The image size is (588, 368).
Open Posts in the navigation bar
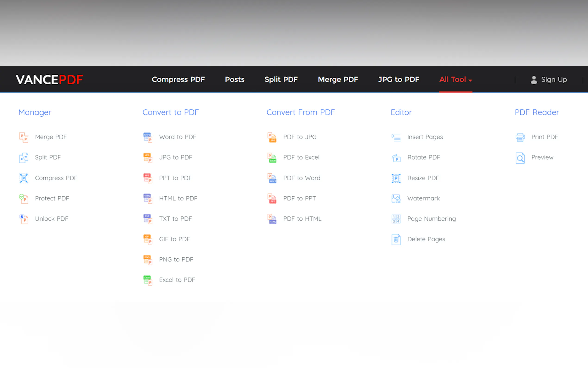pos(235,79)
